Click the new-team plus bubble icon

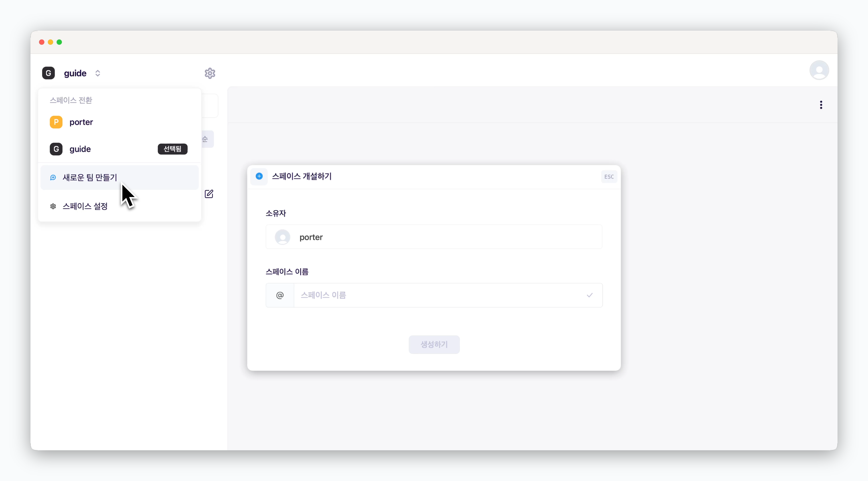coord(53,177)
